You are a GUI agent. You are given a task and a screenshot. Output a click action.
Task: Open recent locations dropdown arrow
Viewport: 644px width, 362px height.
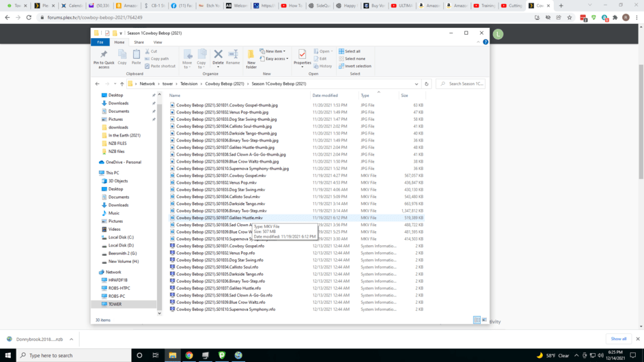(x=115, y=84)
